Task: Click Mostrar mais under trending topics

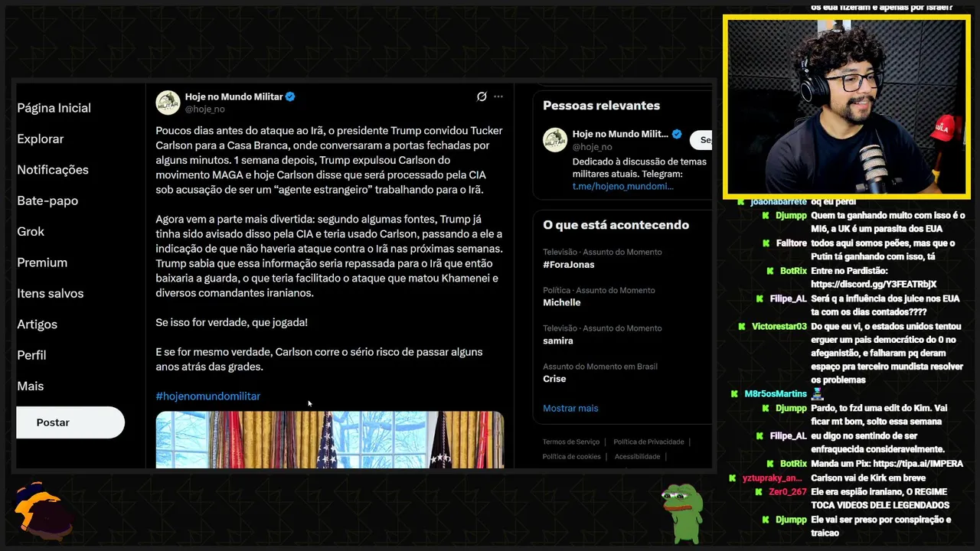Action: coord(570,408)
